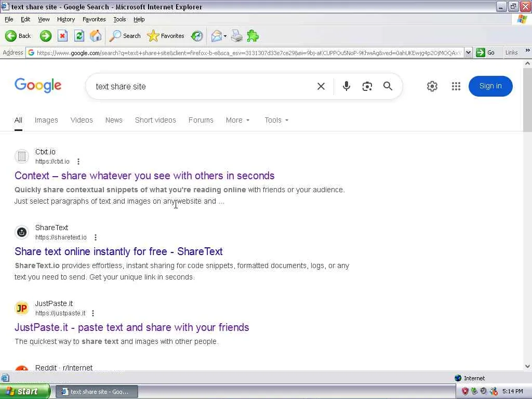Click the address bar URL field
The image size is (532, 399).
[249, 53]
